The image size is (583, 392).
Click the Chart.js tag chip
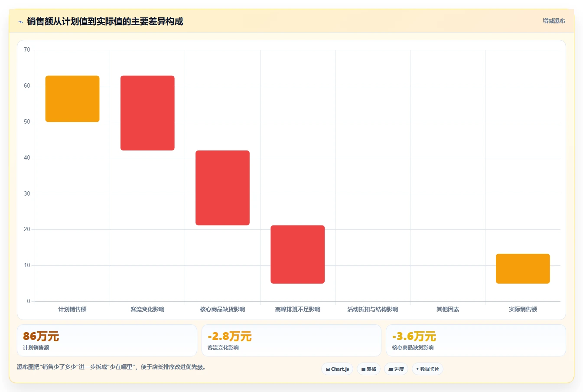337,369
